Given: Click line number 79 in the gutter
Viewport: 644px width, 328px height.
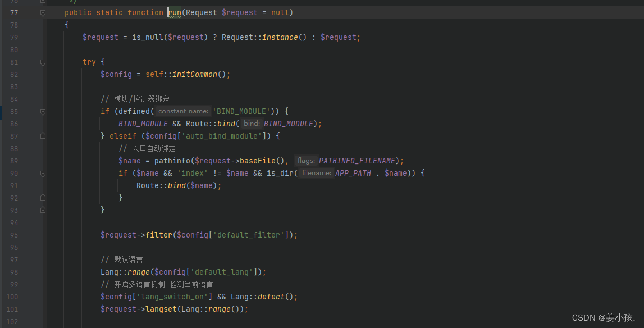Looking at the screenshot, I should 14,38.
